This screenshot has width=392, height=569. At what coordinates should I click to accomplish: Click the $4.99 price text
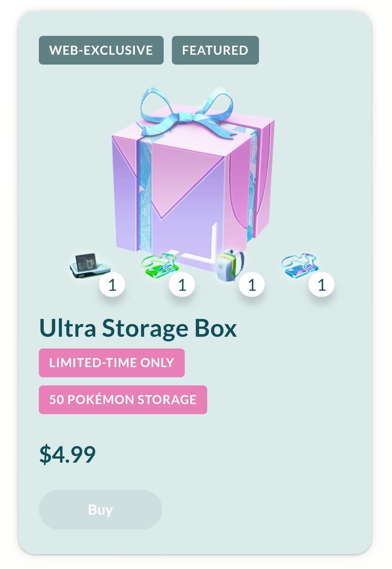pyautogui.click(x=68, y=454)
